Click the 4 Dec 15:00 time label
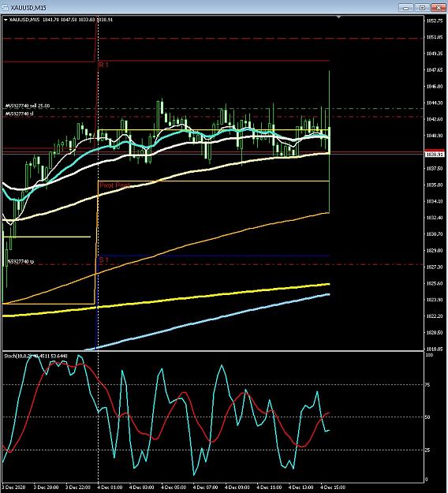The image size is (448, 493). pos(333,487)
